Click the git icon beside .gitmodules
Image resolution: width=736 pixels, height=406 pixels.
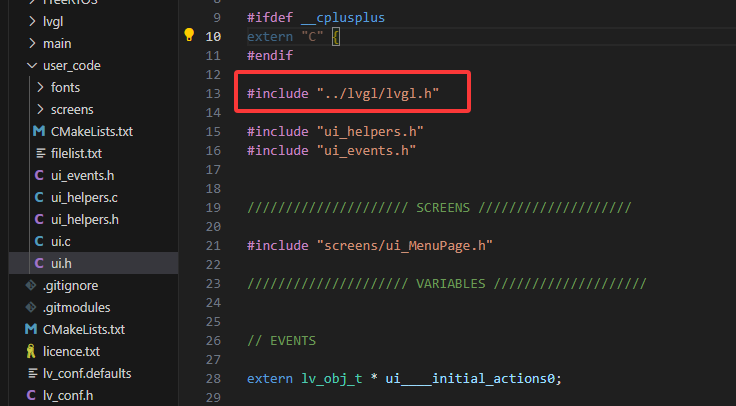[31, 307]
